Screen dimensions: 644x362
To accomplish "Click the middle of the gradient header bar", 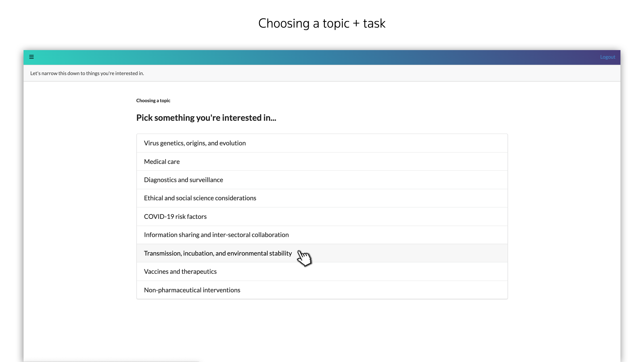I will pos(322,57).
